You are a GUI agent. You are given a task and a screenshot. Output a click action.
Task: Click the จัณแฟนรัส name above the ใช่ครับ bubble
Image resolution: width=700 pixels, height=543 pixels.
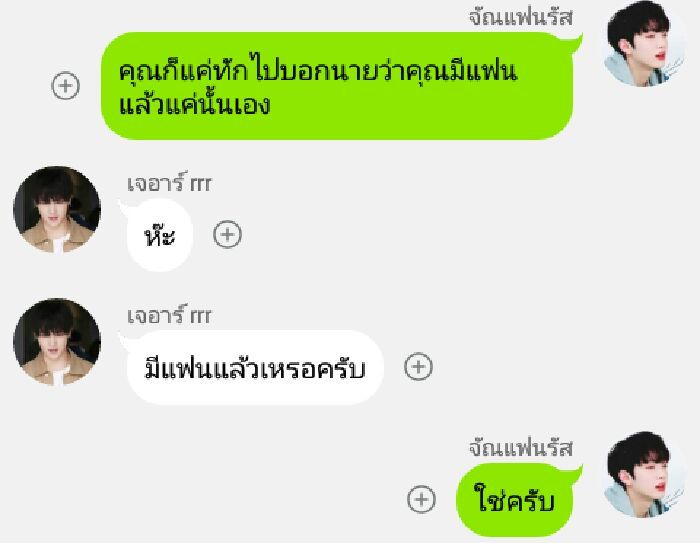pos(521,448)
